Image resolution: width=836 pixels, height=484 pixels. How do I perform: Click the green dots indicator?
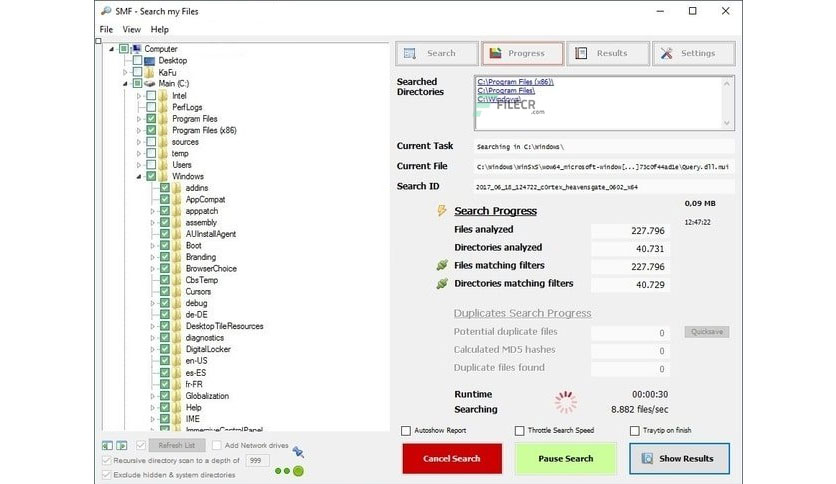pyautogui.click(x=290, y=471)
